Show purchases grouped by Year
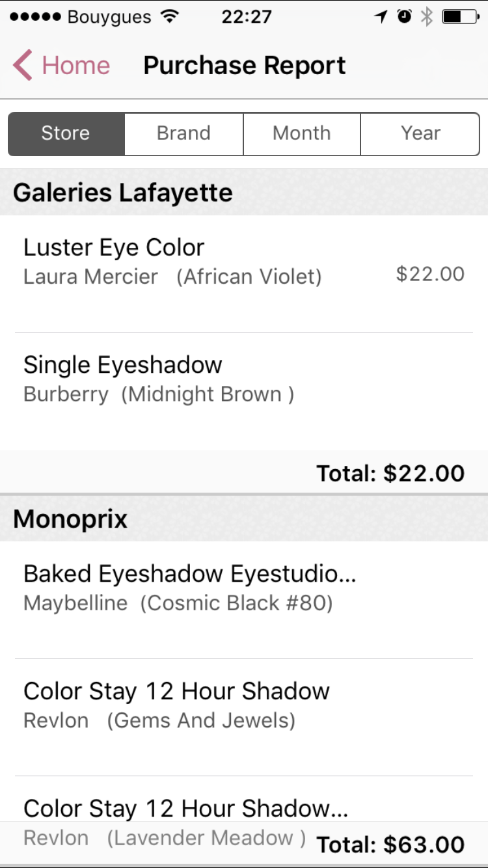This screenshot has height=868, width=488. [x=420, y=133]
